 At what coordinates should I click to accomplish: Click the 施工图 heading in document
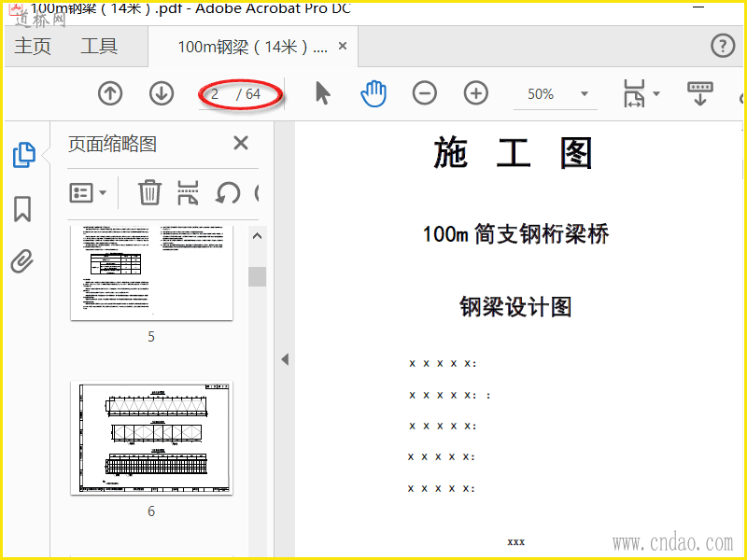pyautogui.click(x=513, y=152)
